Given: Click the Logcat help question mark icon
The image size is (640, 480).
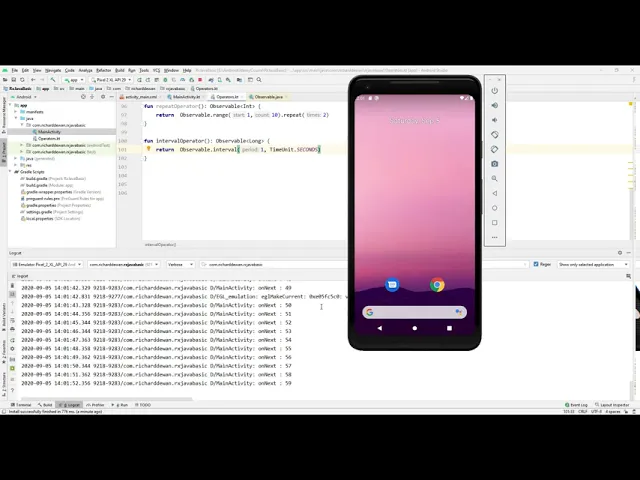Looking at the screenshot, I should coord(12,390).
